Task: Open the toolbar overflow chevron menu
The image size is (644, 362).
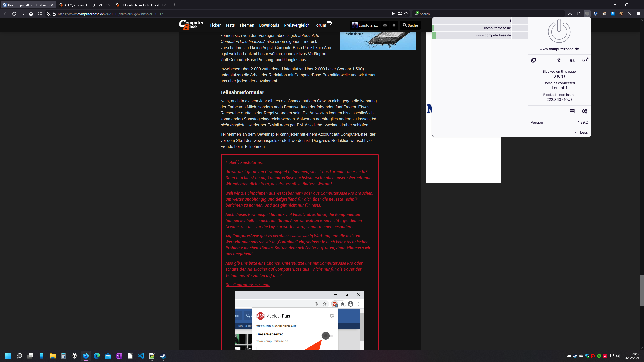Action: pos(630,14)
